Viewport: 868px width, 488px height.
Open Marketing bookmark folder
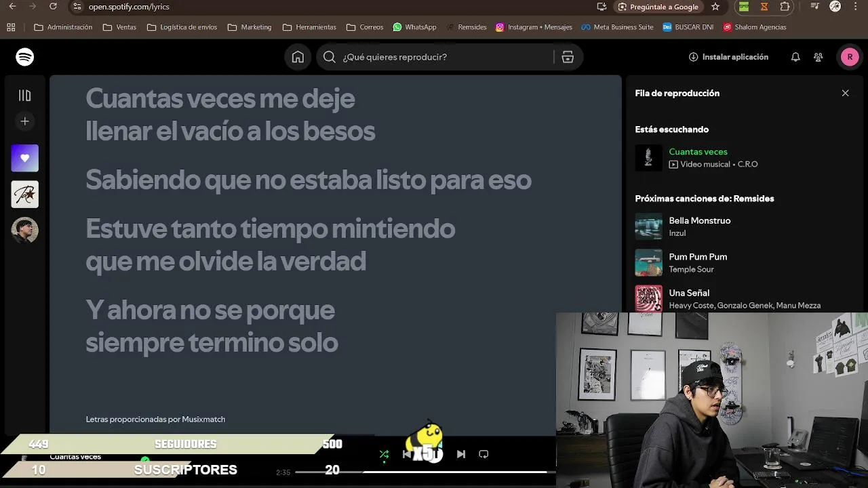pos(250,27)
